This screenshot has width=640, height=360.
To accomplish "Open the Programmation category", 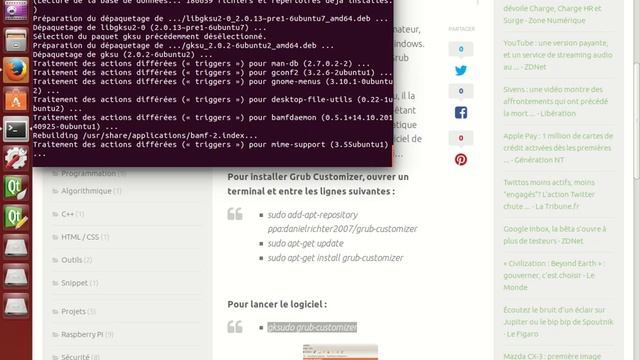I will 89,173.
